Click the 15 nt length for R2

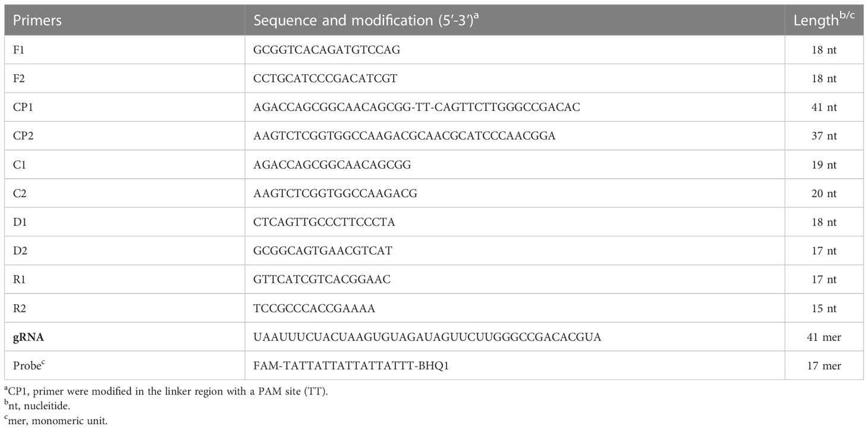(x=824, y=308)
